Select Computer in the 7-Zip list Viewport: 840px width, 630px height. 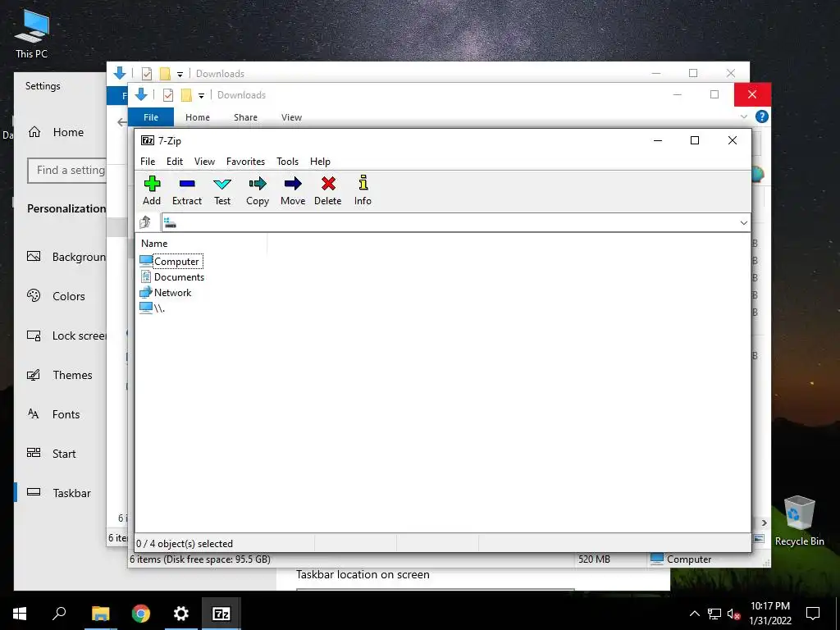click(171, 262)
